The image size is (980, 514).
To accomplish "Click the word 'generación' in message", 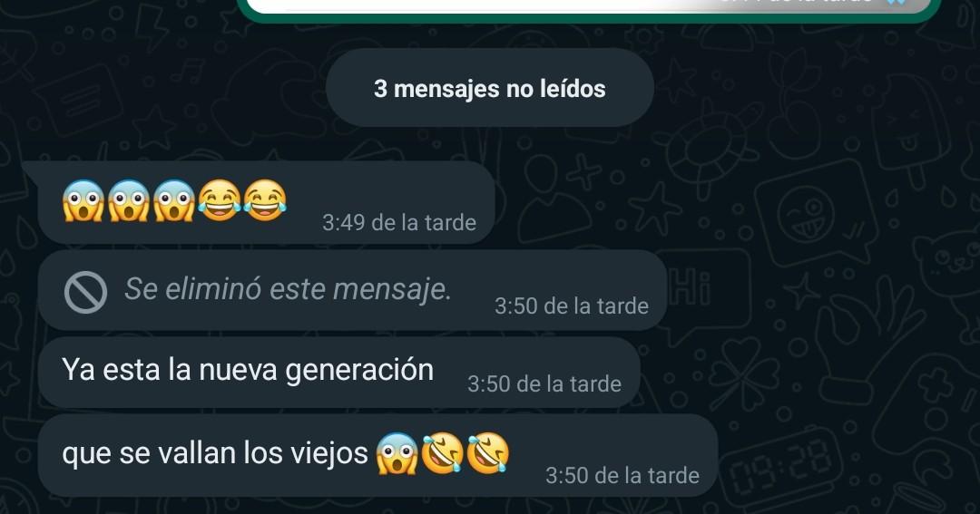I will pyautogui.click(x=359, y=371).
